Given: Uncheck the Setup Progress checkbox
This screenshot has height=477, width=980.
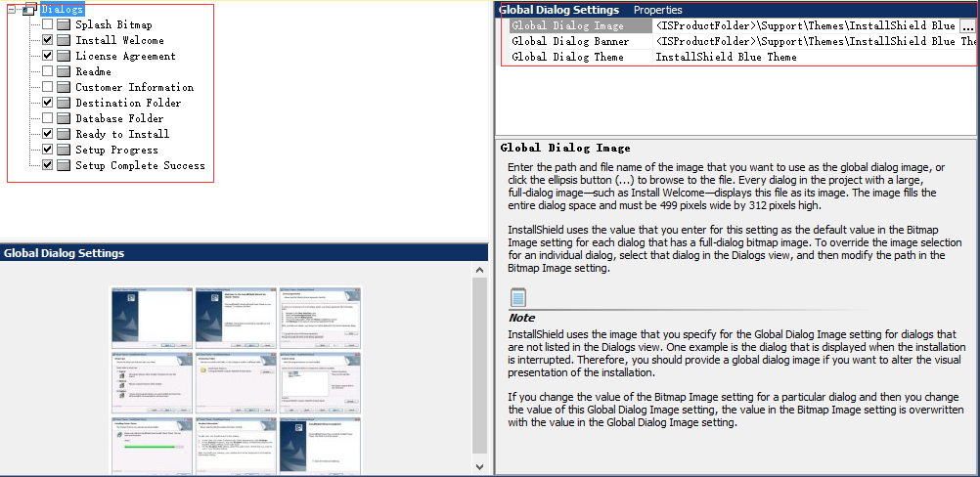Looking at the screenshot, I should tap(48, 150).
